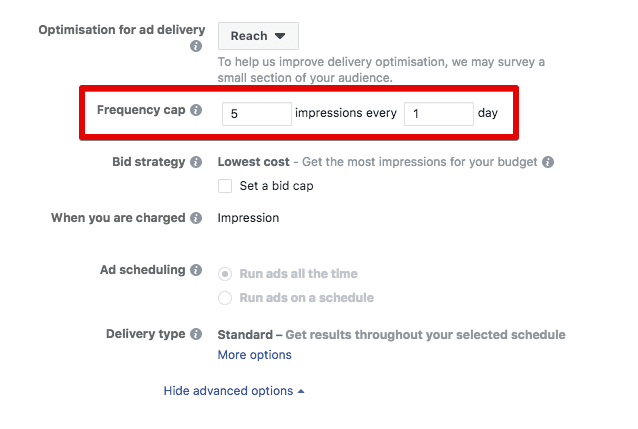Viewport: 638px width, 429px height.
Task: Click info icon under Optimisation for ad delivery
Action: pos(196,46)
